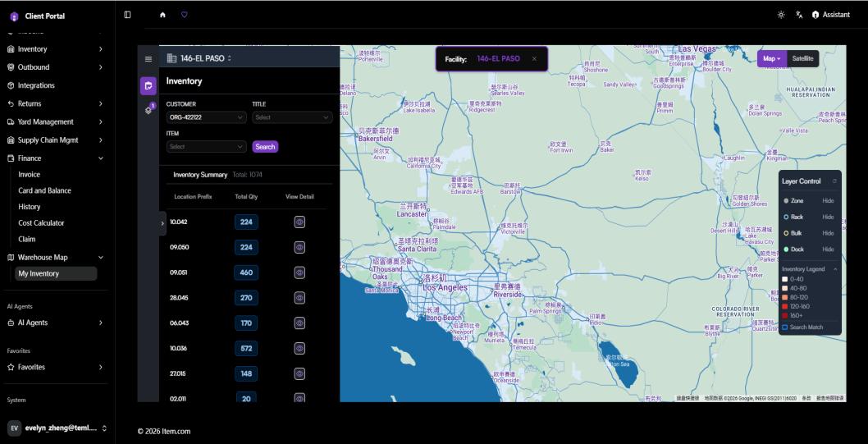
Task: Click the Client Portal logo icon
Action: pyautogui.click(x=14, y=16)
